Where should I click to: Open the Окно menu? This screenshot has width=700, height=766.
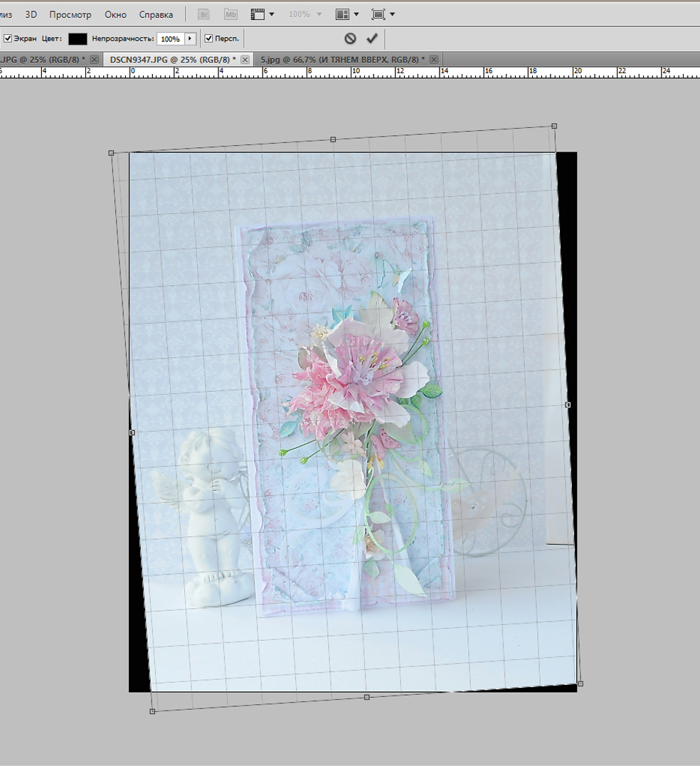pyautogui.click(x=116, y=15)
